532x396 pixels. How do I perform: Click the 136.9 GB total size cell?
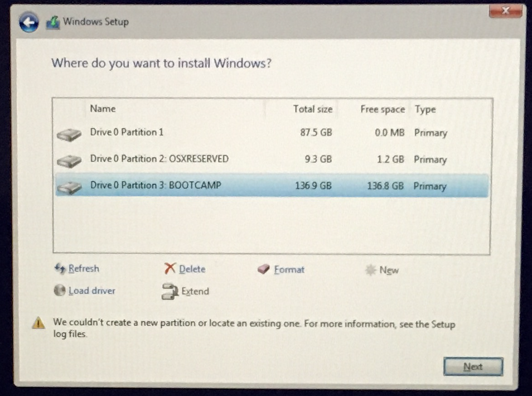point(313,186)
